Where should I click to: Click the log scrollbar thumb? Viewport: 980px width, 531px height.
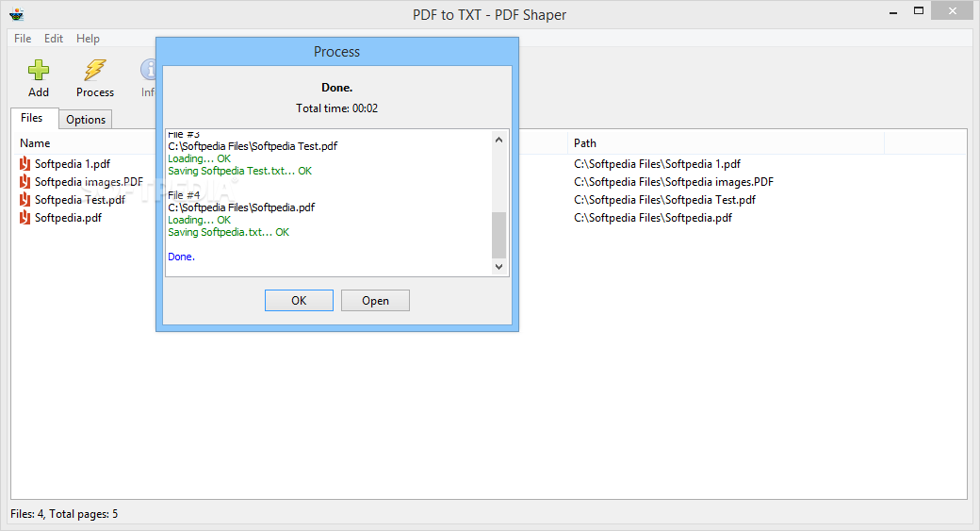[498, 235]
